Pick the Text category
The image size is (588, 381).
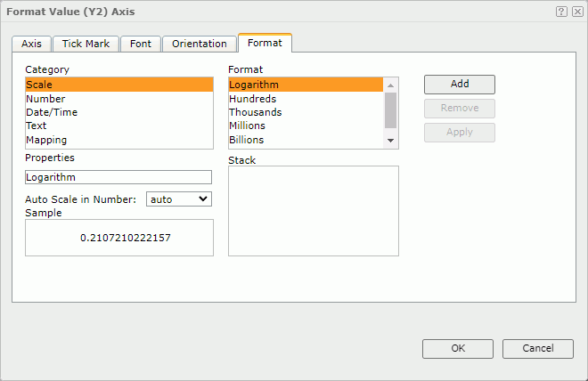tap(37, 126)
